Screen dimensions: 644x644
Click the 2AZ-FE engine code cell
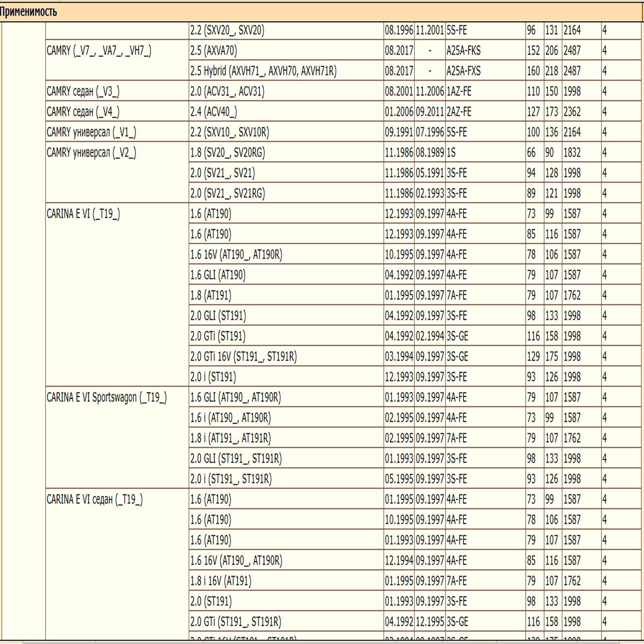[x=458, y=112]
